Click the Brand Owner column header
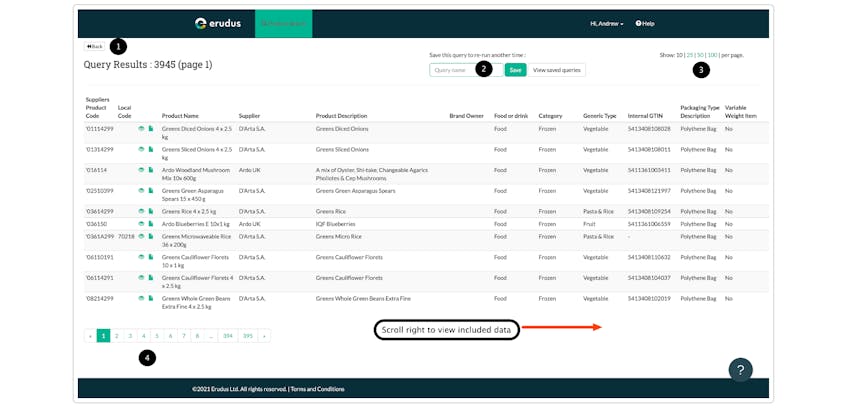Viewport: 850px width, 408px height. pyautogui.click(x=466, y=116)
